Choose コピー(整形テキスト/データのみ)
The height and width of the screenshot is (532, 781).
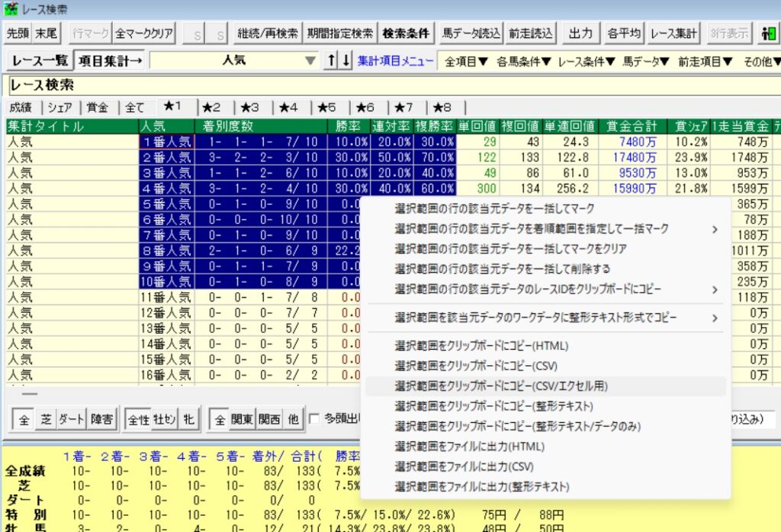(545, 427)
